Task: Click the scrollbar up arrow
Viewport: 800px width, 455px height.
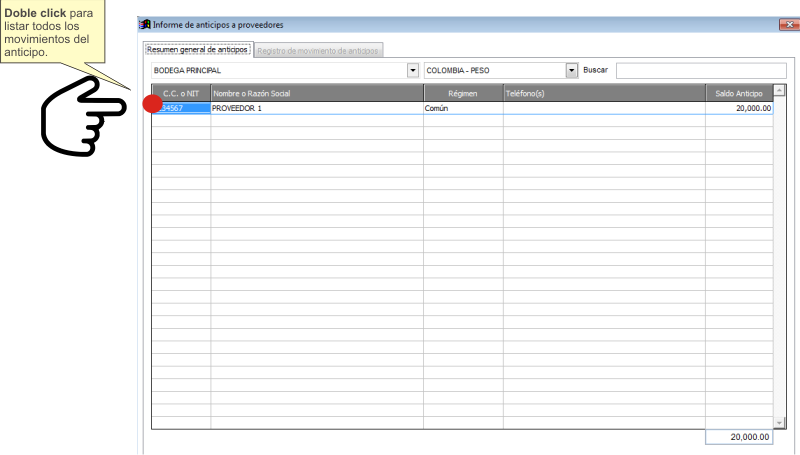Action: pos(779,91)
